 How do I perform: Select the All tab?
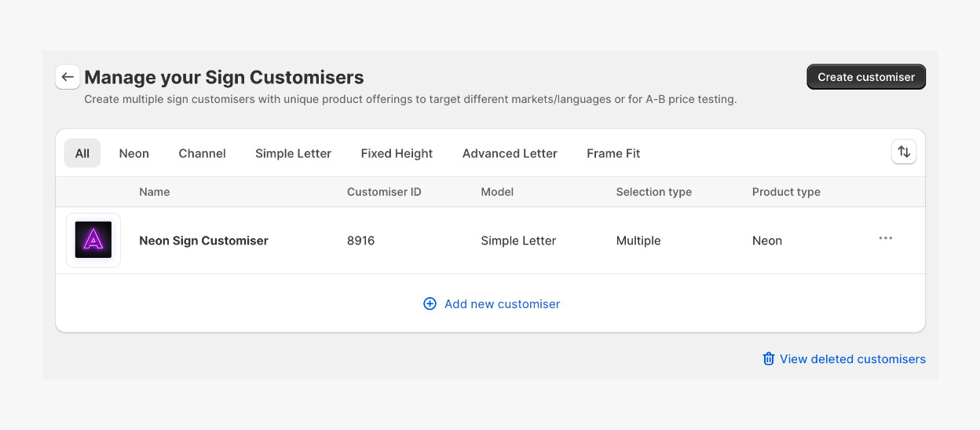tap(82, 153)
